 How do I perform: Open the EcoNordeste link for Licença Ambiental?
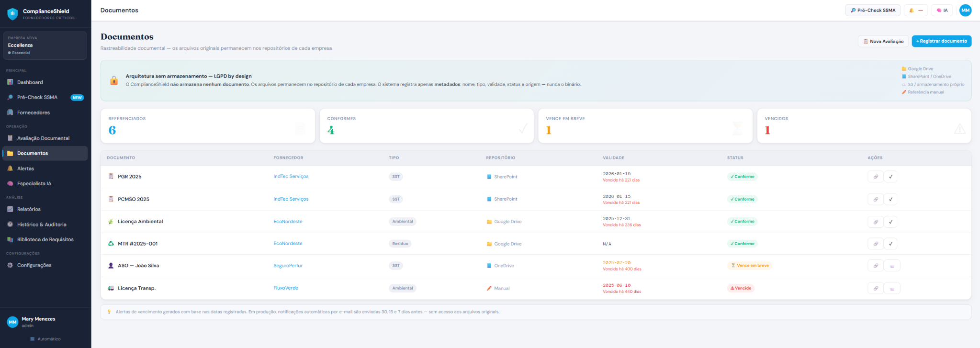288,222
